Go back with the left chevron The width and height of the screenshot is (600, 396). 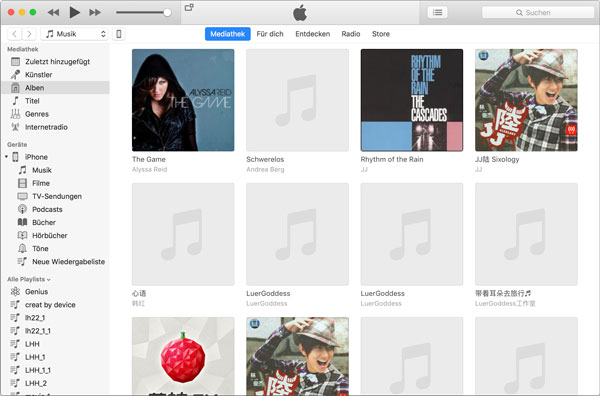click(15, 34)
